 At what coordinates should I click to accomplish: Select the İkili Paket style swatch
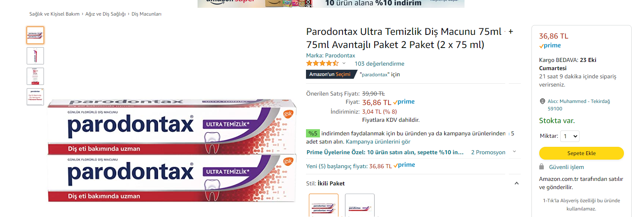(x=324, y=206)
